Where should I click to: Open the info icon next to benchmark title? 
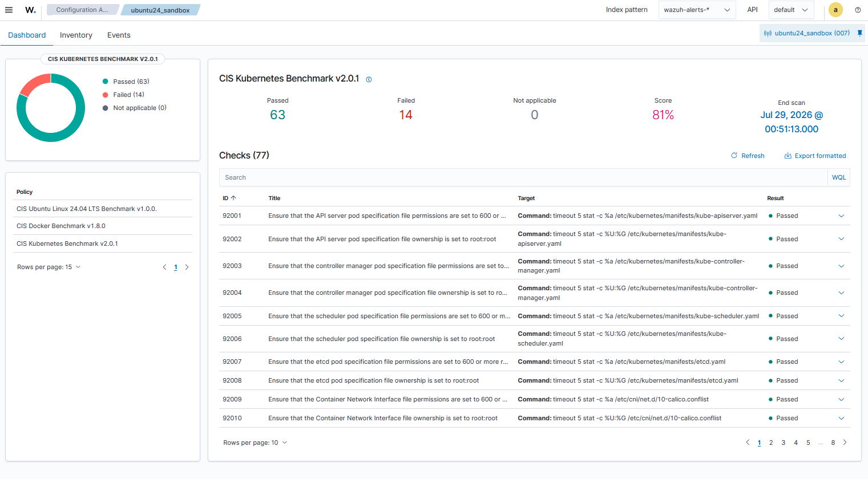coord(369,79)
